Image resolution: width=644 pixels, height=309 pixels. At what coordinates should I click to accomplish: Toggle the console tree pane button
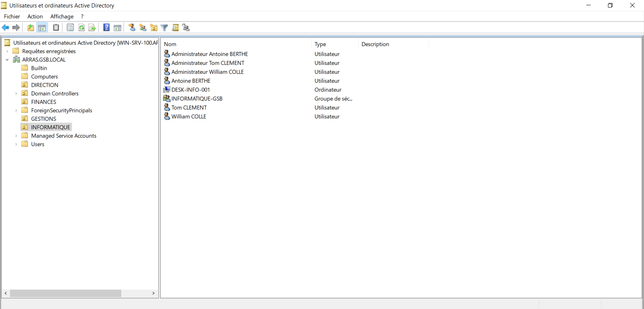pyautogui.click(x=42, y=28)
